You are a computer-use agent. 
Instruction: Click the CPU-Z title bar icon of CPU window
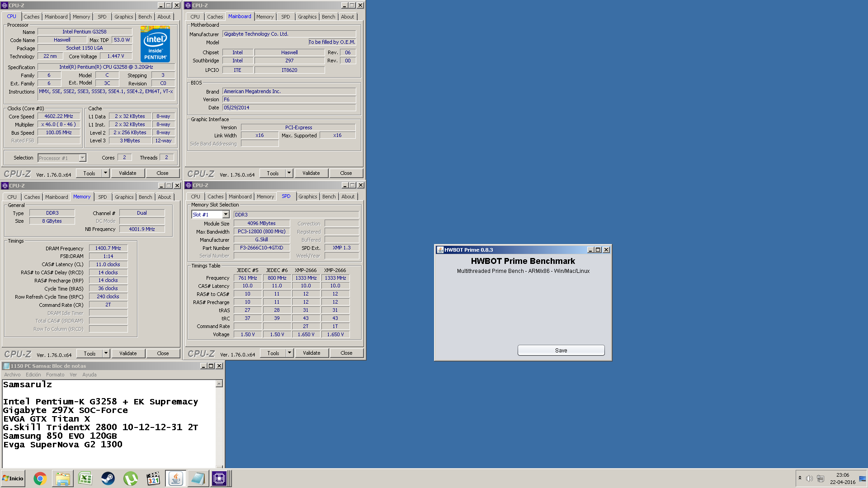point(5,5)
